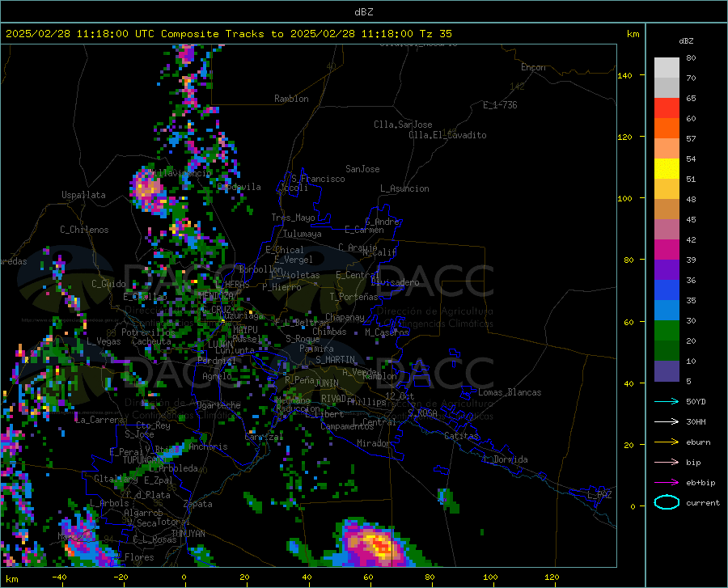
Task: Click the Clla.El_Cavadito label
Action: point(447,135)
